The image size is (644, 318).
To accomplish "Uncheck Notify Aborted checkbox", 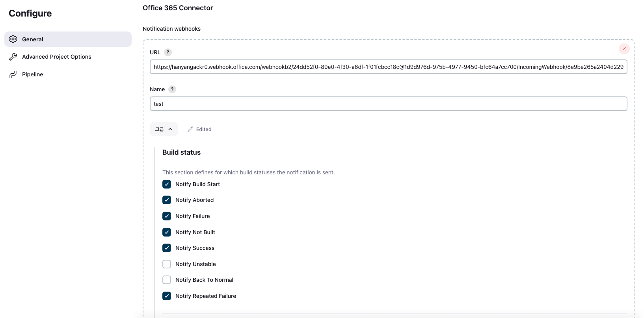I will pyautogui.click(x=167, y=200).
